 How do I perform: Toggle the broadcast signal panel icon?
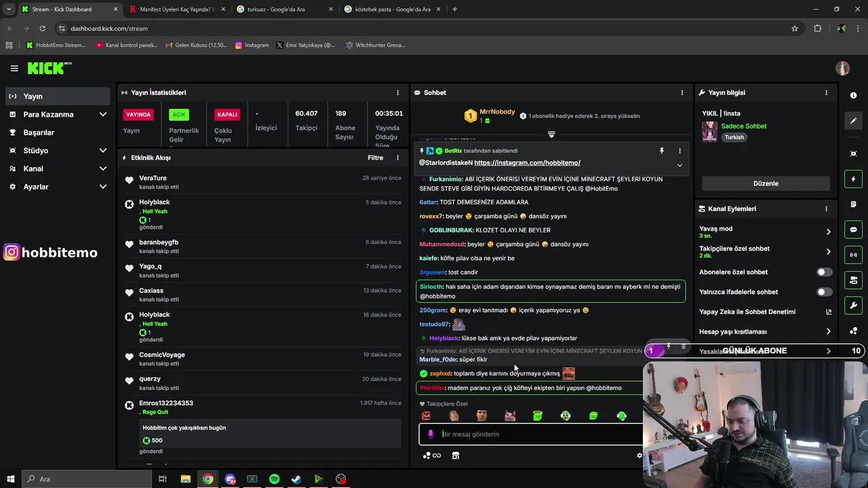[x=853, y=255]
